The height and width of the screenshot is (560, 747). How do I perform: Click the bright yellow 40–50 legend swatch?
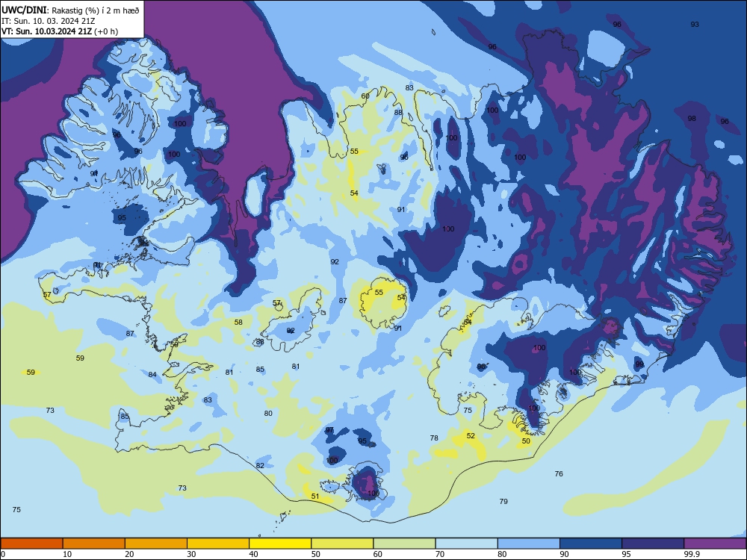(x=280, y=544)
